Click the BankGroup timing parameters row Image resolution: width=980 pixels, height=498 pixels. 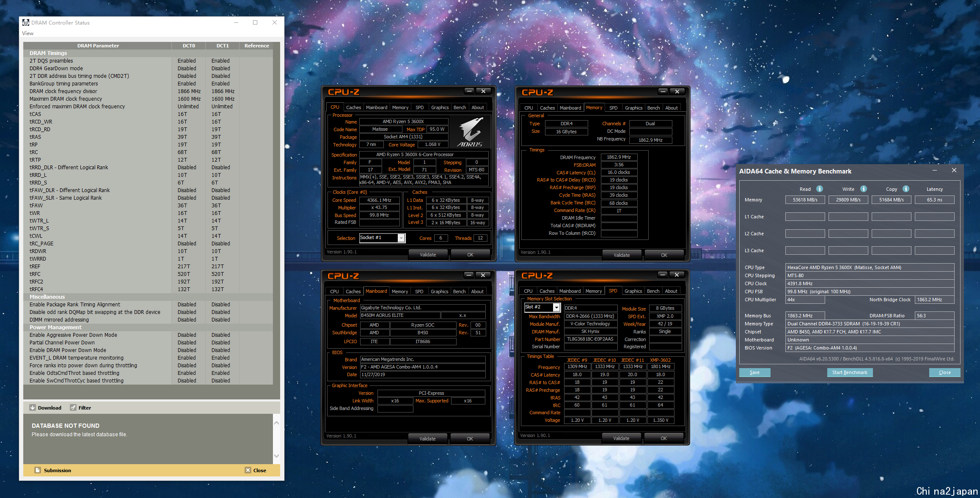point(148,84)
